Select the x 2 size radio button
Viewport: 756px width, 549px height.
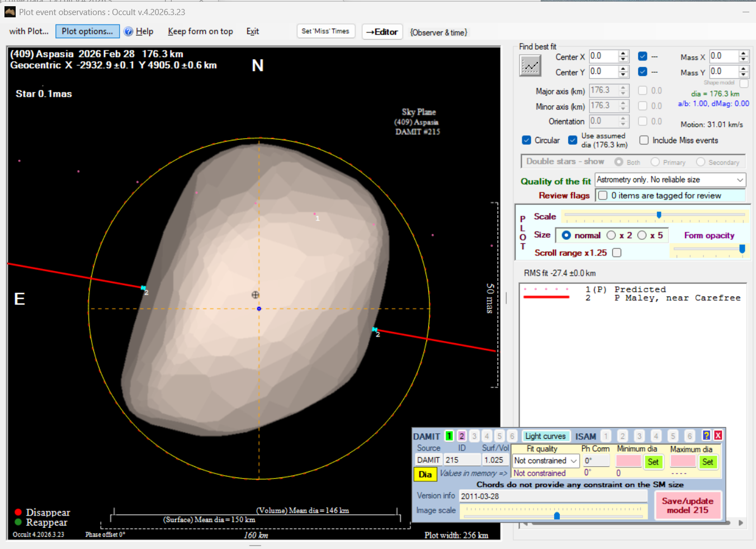pos(611,235)
